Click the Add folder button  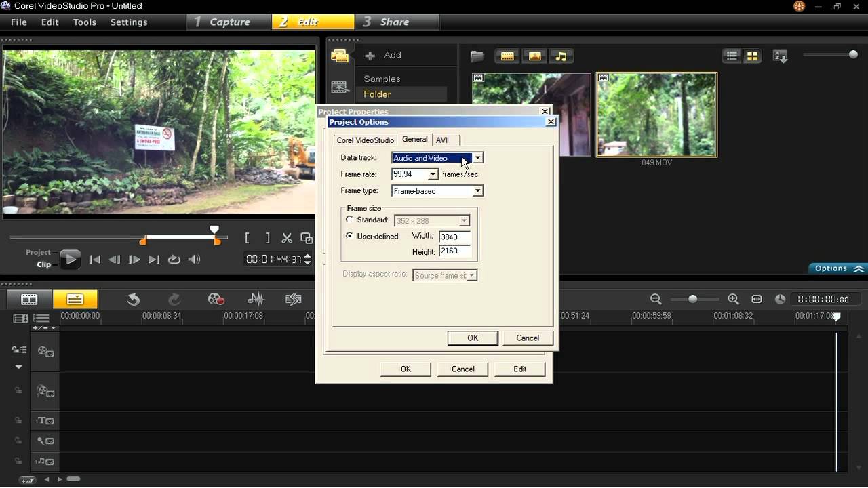(x=383, y=55)
